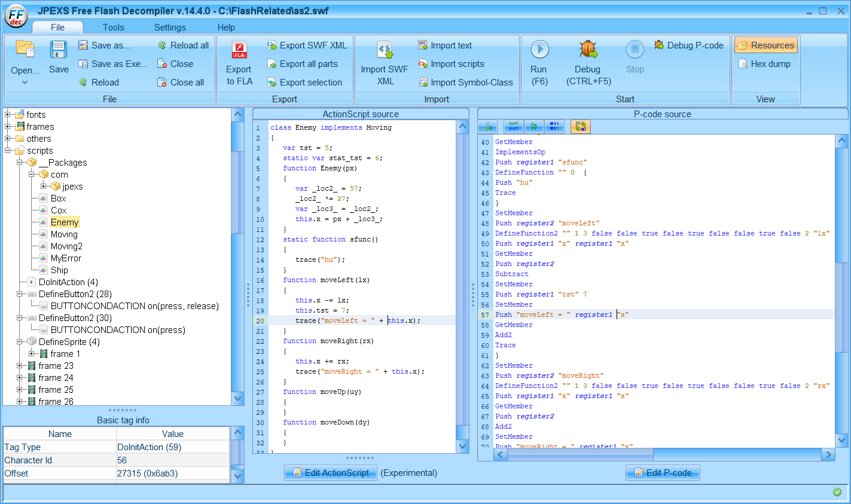Toggle the Resources view button
The height and width of the screenshot is (504, 851).
766,45
